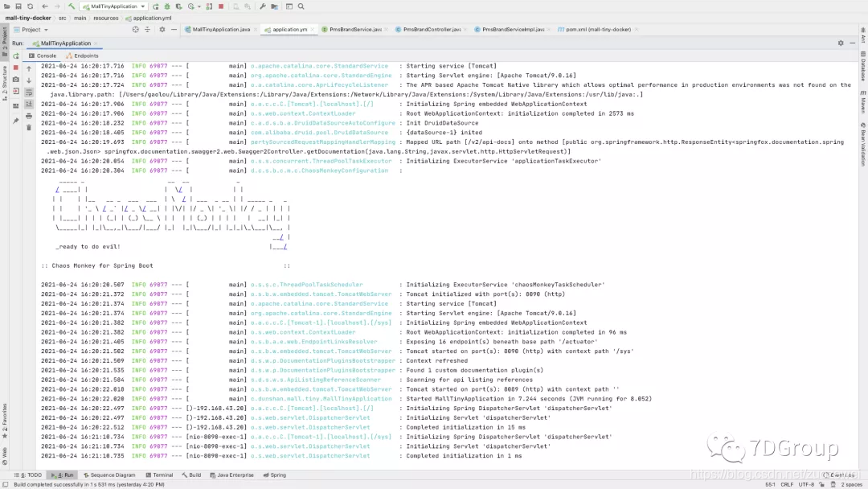Click the Exit application icon
Image resolution: width=868 pixels, height=489 pixels.
coord(15,92)
